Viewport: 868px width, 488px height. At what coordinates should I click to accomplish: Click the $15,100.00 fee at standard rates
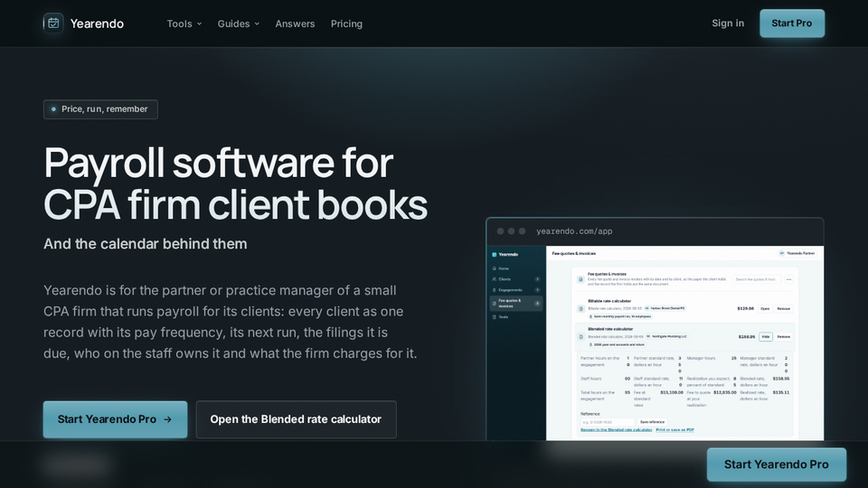672,392
